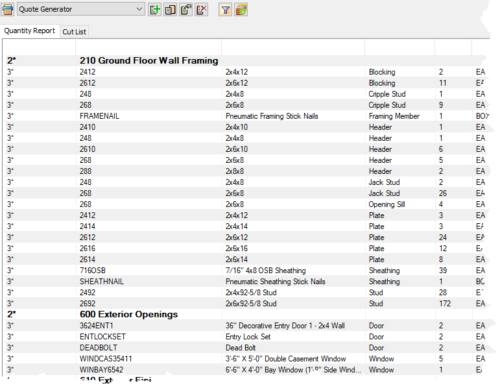Screen dimensions: 500x390
Task: Click the delete report icon with red X
Action: coord(202,10)
